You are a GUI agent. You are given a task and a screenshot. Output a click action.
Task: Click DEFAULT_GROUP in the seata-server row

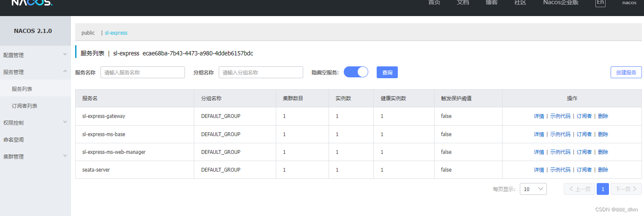pos(220,170)
